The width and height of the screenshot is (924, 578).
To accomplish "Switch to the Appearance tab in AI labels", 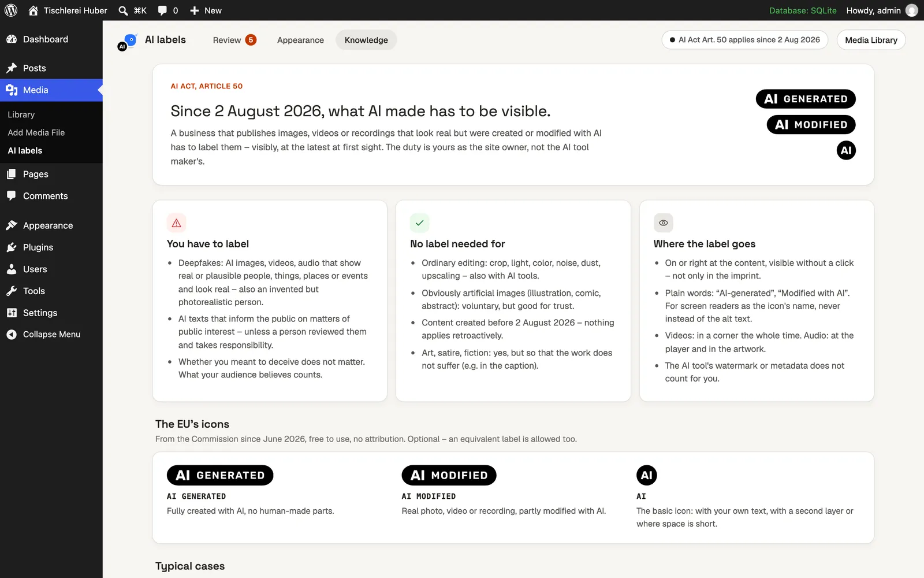I will (x=300, y=40).
